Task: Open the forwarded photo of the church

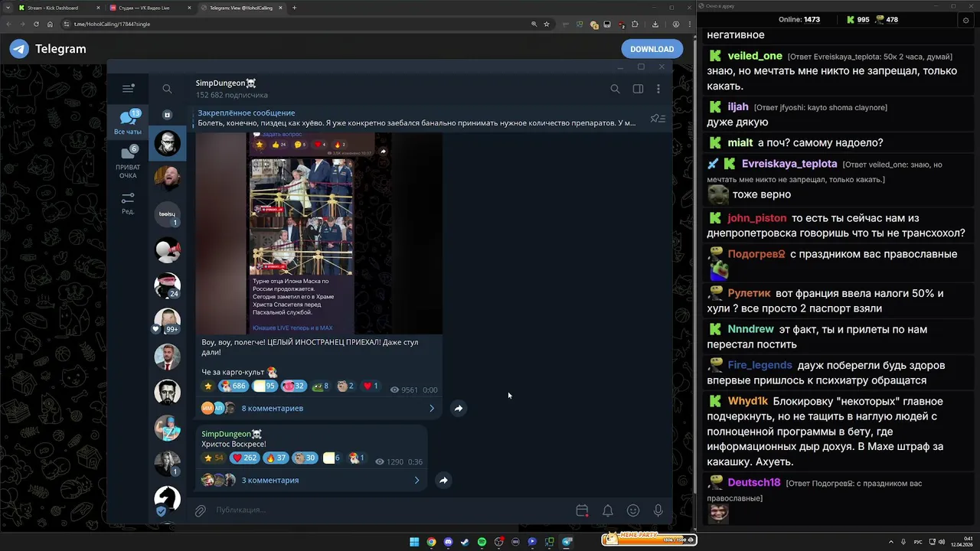Action: coord(302,217)
